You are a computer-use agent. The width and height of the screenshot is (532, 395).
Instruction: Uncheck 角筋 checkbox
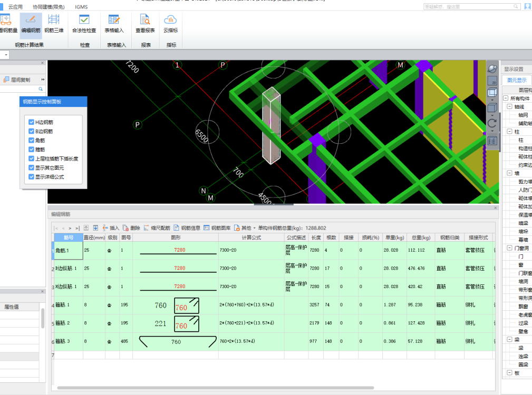[31, 140]
